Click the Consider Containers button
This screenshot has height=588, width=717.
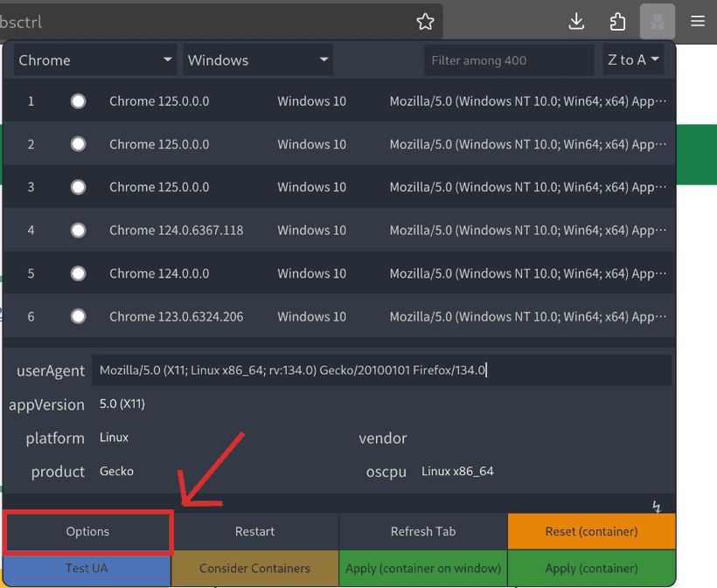click(254, 568)
